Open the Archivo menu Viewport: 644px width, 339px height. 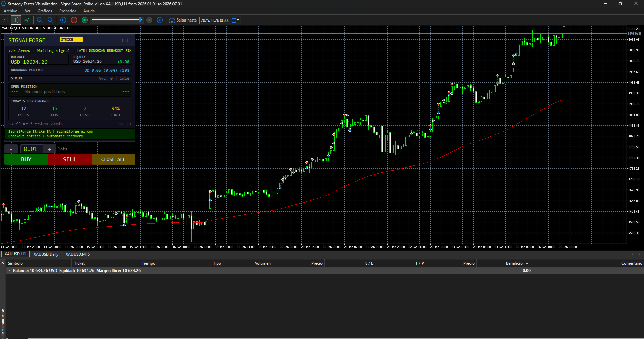coord(10,11)
